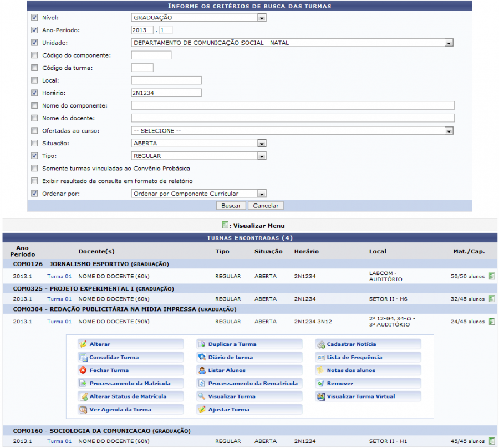Click the Notas dos alunos star icon
This screenshot has height=448, width=499.
(x=320, y=370)
